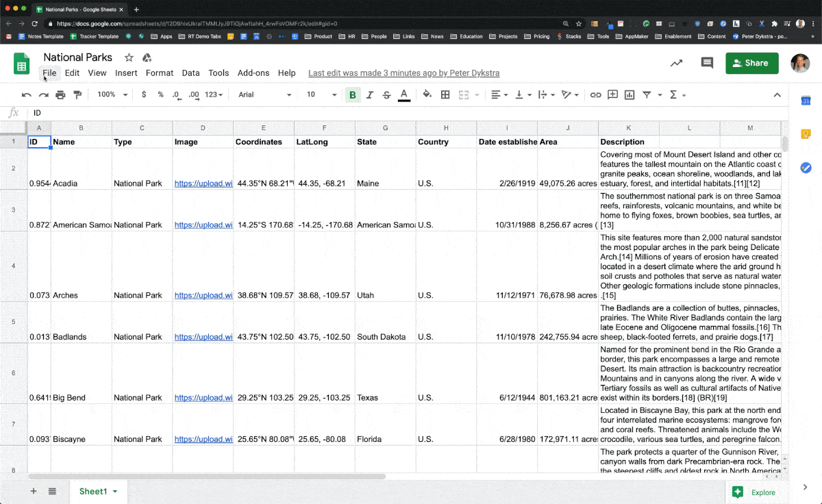Open the Add-ons menu

point(253,73)
